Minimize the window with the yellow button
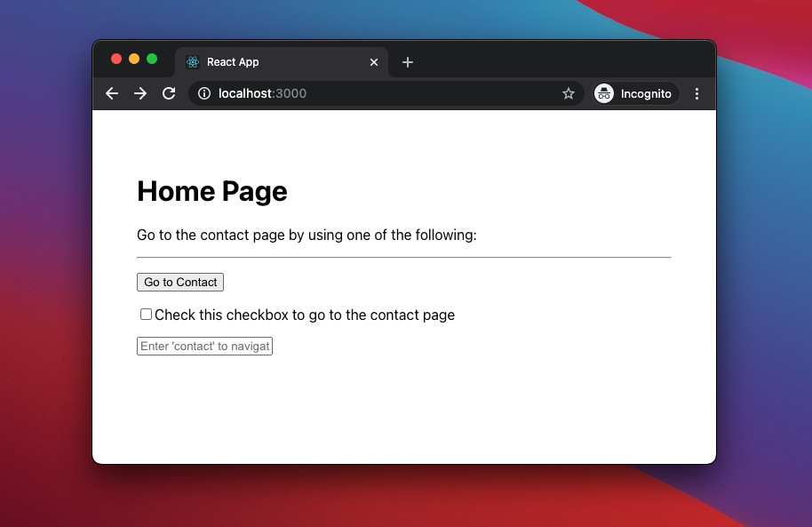 pos(134,59)
